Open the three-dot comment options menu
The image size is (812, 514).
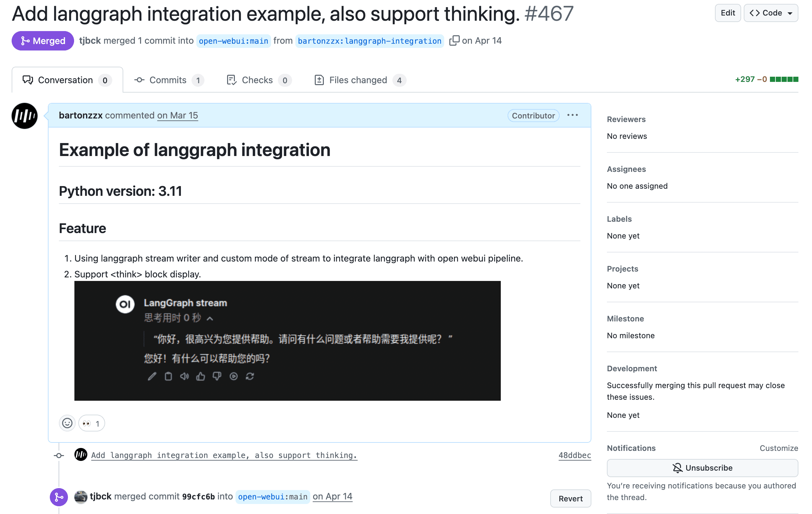(572, 116)
